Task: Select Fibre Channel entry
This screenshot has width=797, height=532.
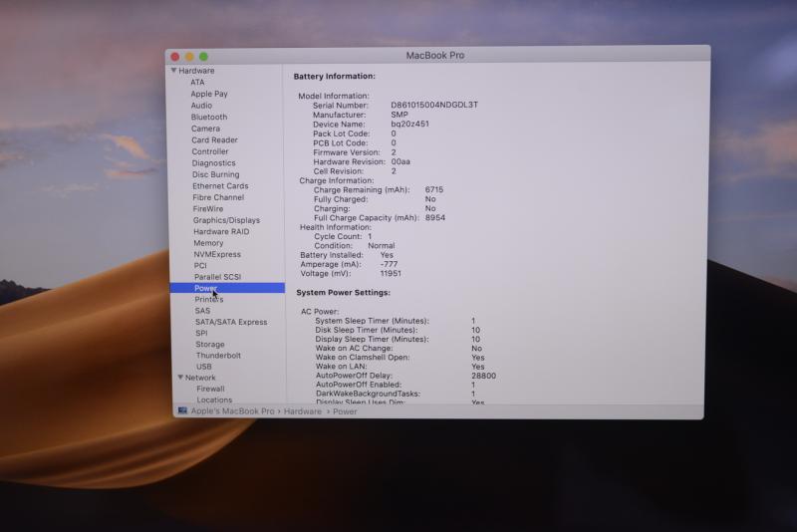Action: (218, 197)
